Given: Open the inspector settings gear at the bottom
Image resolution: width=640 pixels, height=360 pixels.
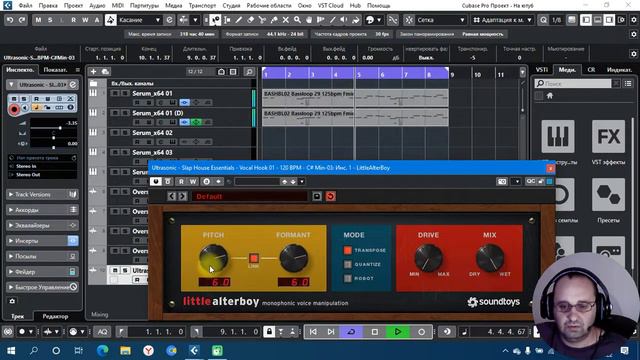Looking at the screenshot, I should point(12,301).
